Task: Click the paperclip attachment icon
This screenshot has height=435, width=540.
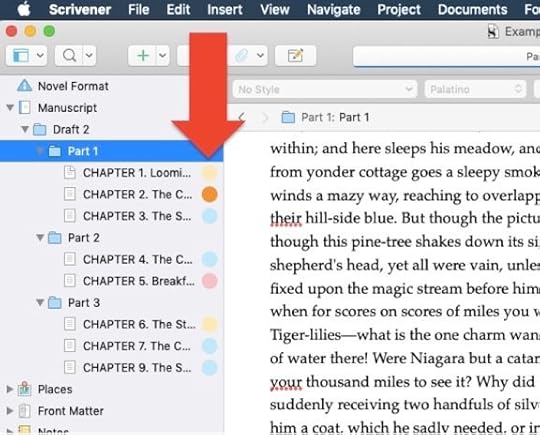Action: (241, 55)
